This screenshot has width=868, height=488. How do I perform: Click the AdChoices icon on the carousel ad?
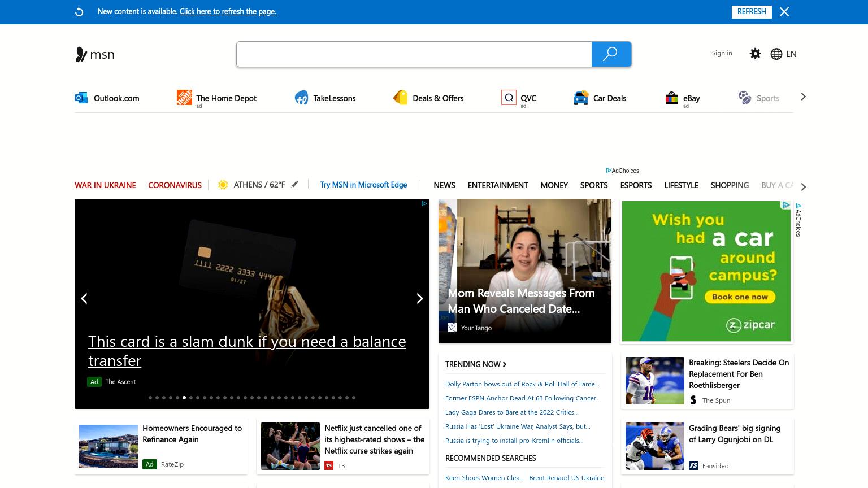click(x=424, y=204)
